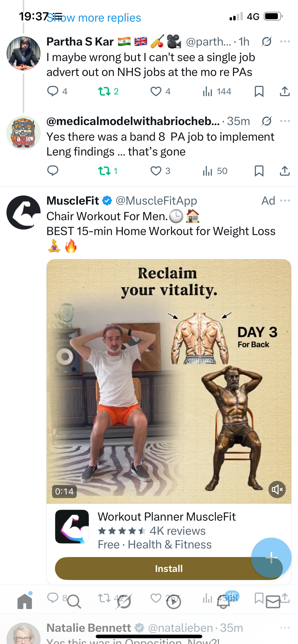The width and height of the screenshot is (298, 644).
Task: Compose a new post with plus button
Action: tap(271, 558)
